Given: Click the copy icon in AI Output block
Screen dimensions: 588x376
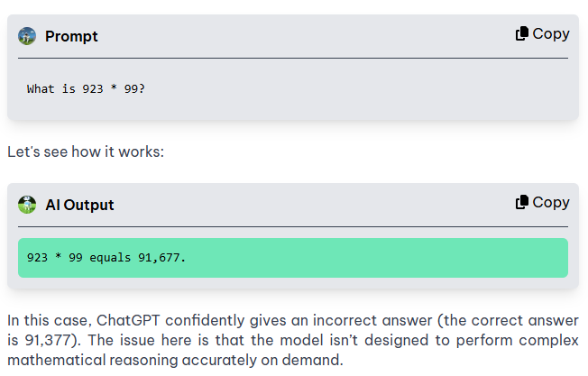Looking at the screenshot, I should coord(521,203).
